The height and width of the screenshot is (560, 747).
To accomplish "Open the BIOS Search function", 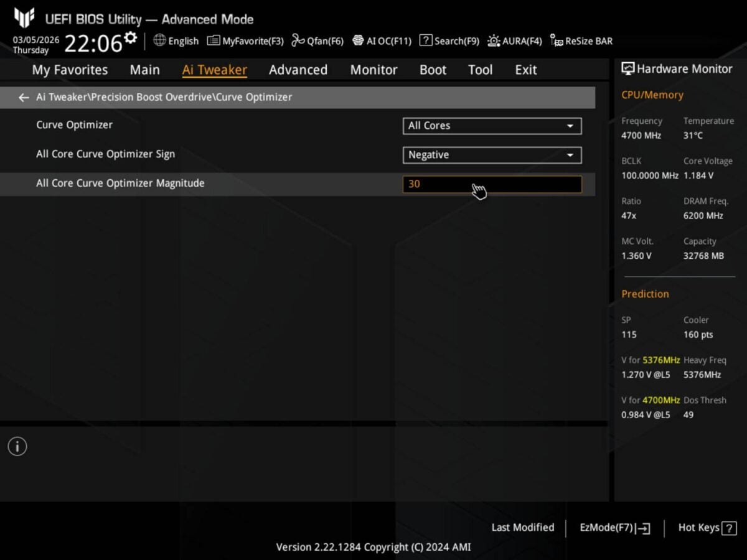I will coord(449,40).
